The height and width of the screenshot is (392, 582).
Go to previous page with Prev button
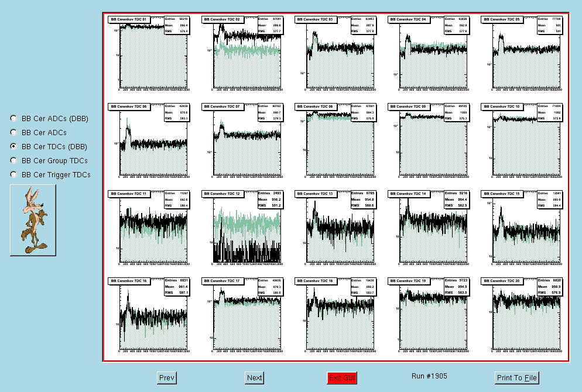click(x=167, y=378)
